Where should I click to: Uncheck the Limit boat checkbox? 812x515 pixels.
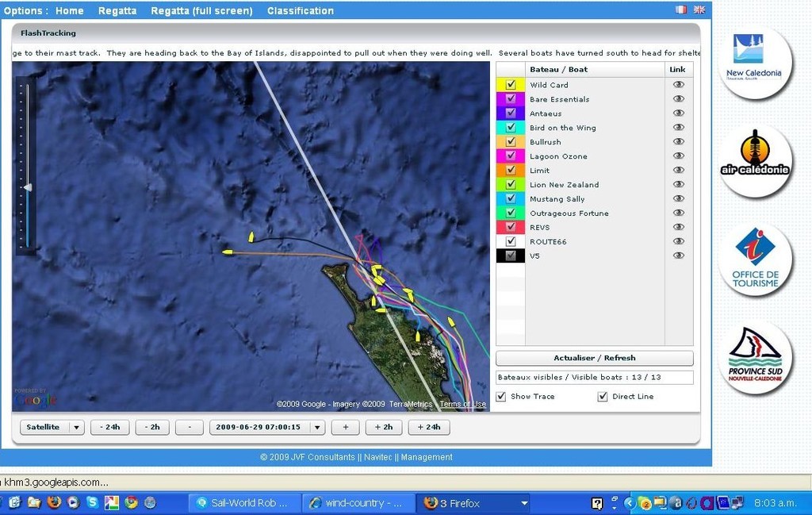click(511, 170)
